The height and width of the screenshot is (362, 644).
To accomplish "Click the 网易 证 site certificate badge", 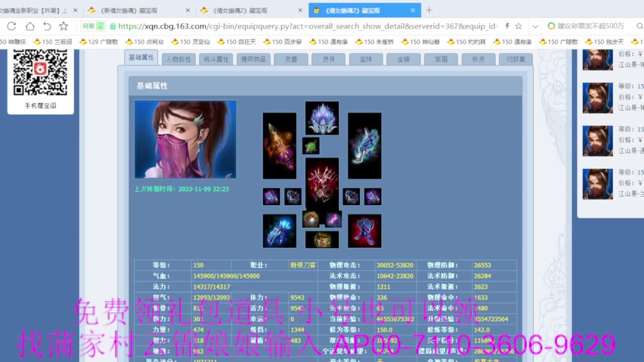I will 93,26.
